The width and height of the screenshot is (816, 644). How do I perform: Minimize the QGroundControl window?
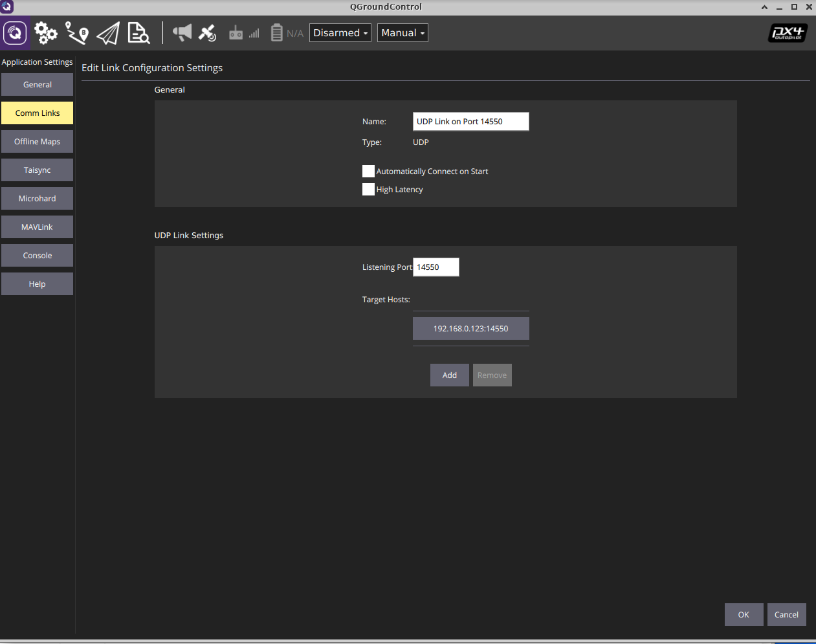click(x=779, y=7)
